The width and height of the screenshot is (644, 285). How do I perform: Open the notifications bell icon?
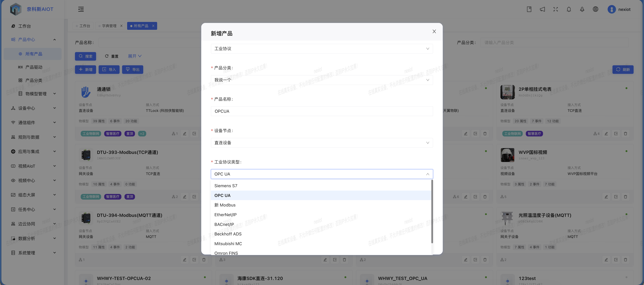pos(569,9)
